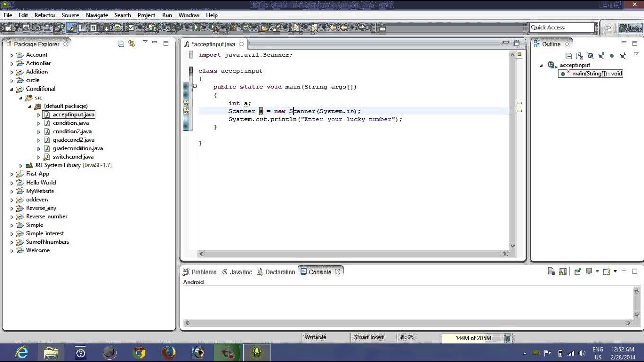Screen dimensions: 644x362
Task: Select acceptinput.java in Package Explorer
Action: point(73,115)
